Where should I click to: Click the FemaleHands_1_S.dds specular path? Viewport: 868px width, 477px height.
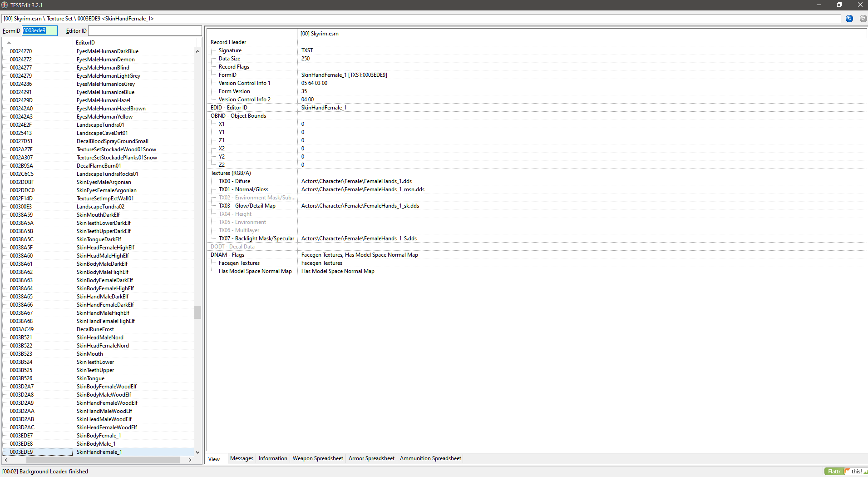click(359, 238)
